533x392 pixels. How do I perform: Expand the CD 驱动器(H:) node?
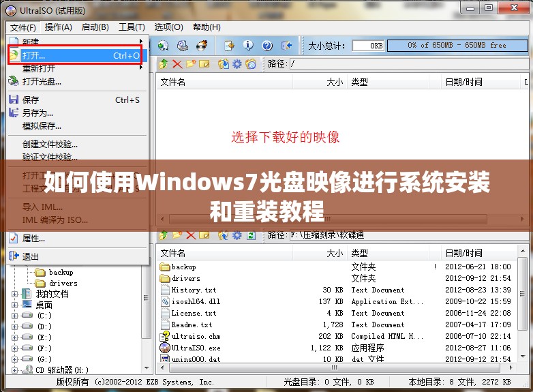pos(14,370)
